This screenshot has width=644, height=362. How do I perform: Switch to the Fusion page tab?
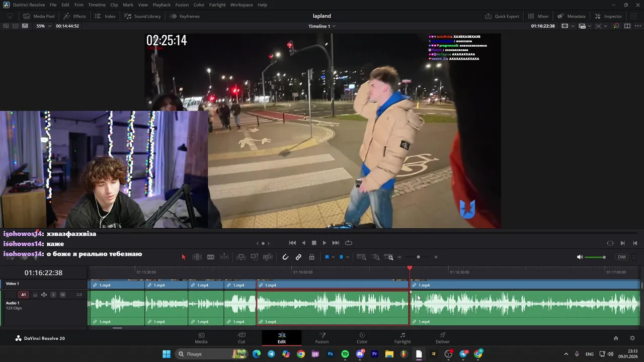[322, 338]
